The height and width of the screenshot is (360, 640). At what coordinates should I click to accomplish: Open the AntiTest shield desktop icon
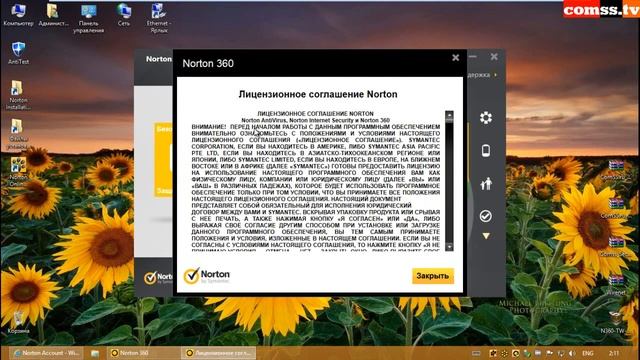click(18, 53)
